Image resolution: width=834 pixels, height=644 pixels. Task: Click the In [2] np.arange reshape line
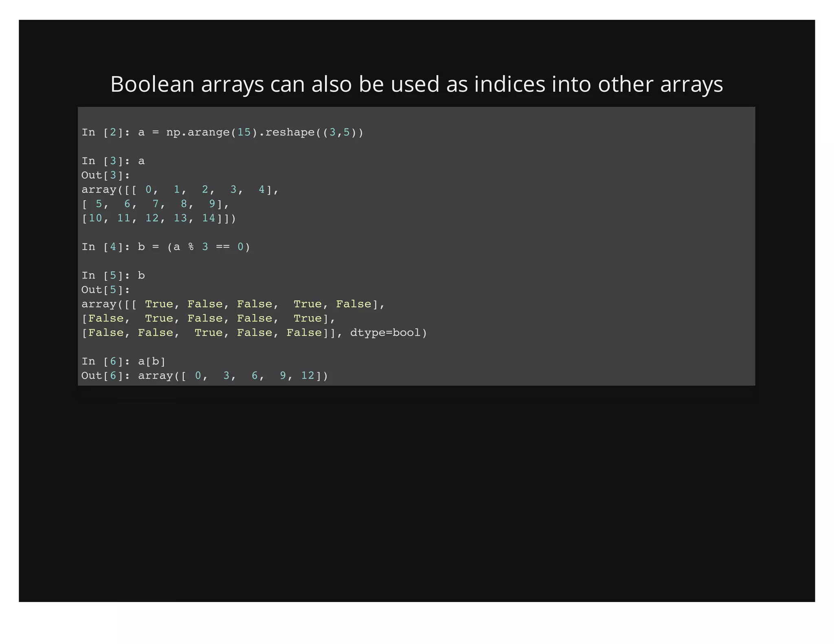tap(222, 132)
